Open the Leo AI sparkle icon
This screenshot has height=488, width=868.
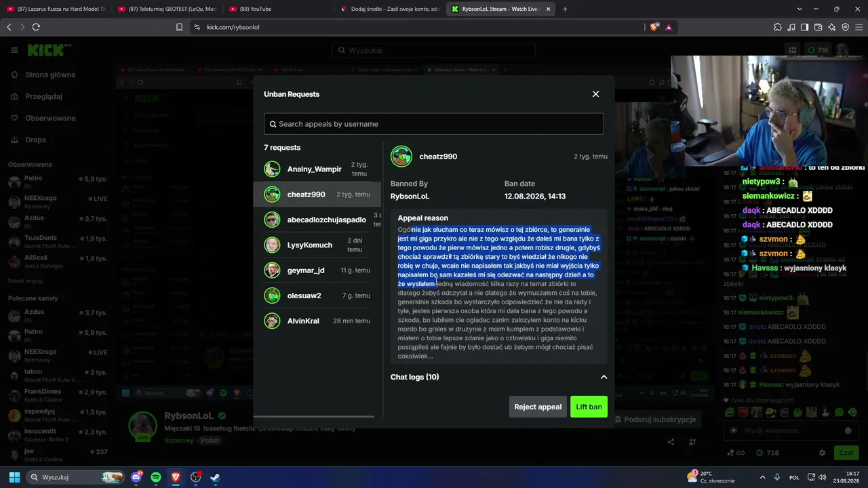[x=832, y=27]
